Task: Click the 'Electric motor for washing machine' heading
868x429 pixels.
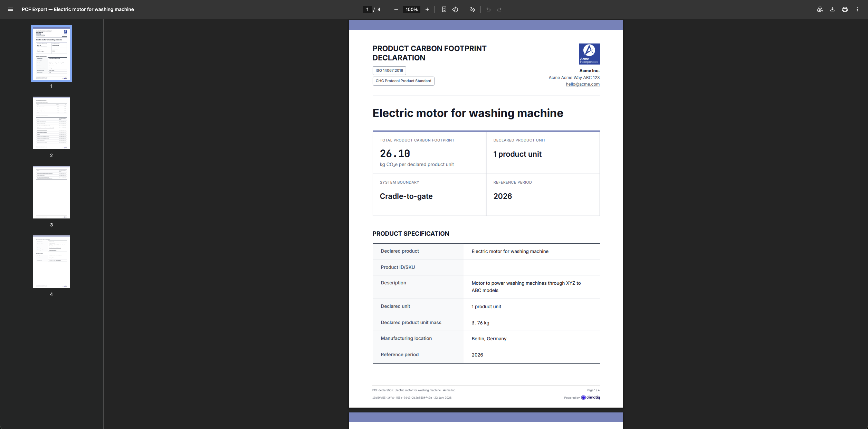Action: click(x=468, y=113)
